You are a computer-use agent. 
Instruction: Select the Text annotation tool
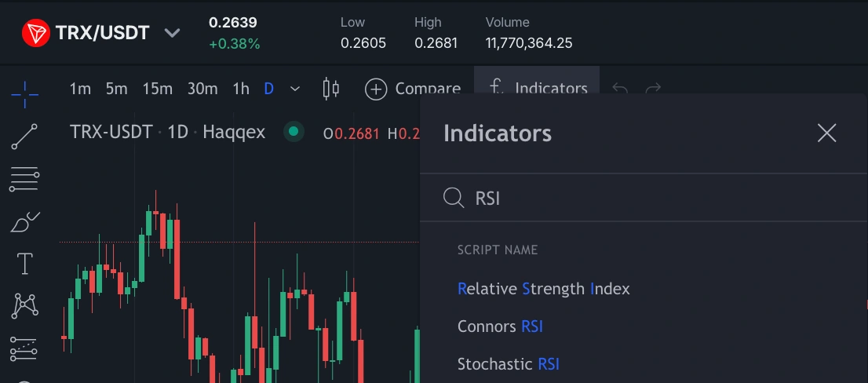[24, 264]
